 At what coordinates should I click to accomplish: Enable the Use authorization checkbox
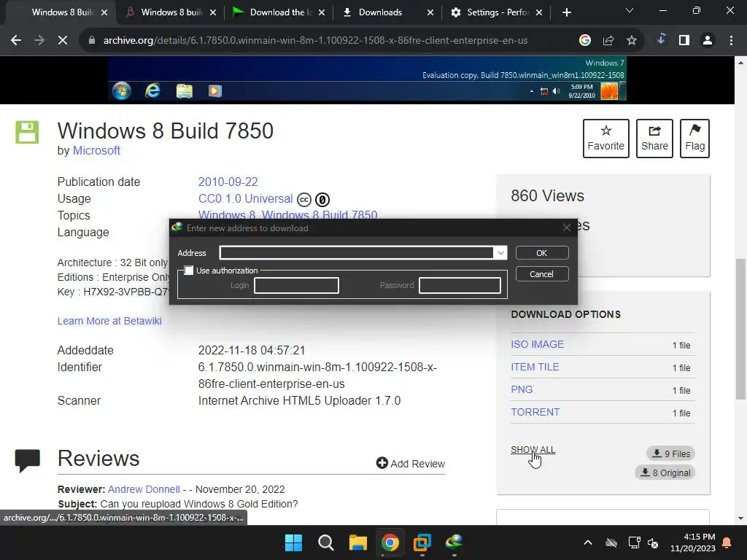click(189, 271)
